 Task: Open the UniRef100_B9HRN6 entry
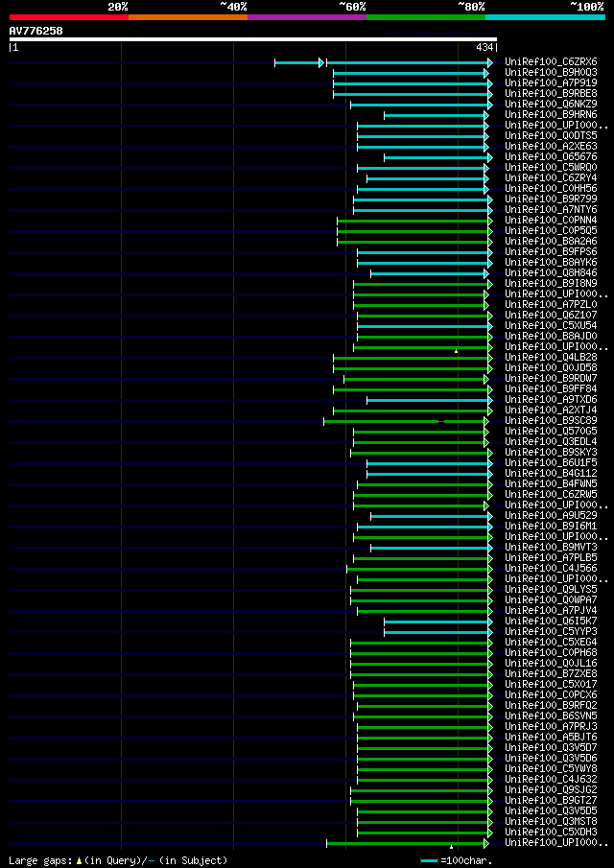tap(551, 115)
